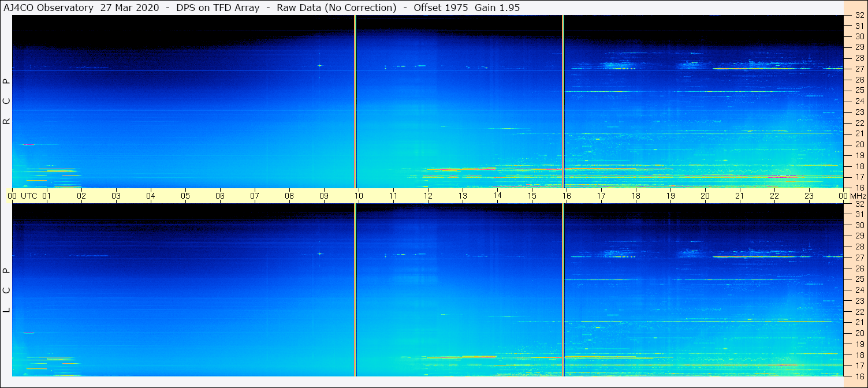This screenshot has width=868, height=388.
Task: Click the '17' hour label on the time axis
Action: pyautogui.click(x=601, y=196)
